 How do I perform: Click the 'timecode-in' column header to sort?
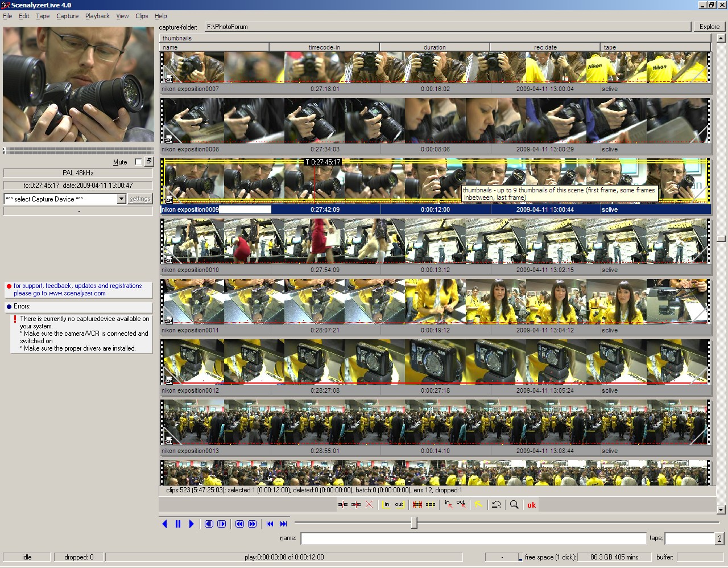pyautogui.click(x=324, y=47)
